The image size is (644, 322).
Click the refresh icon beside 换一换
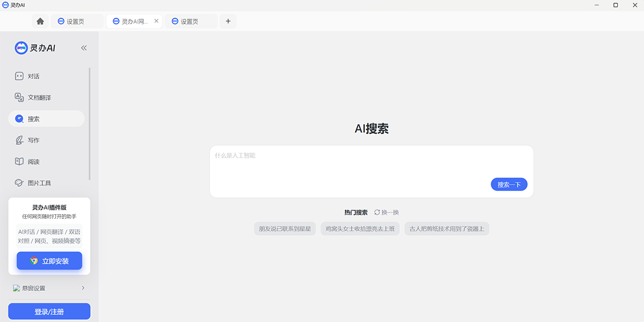click(377, 213)
